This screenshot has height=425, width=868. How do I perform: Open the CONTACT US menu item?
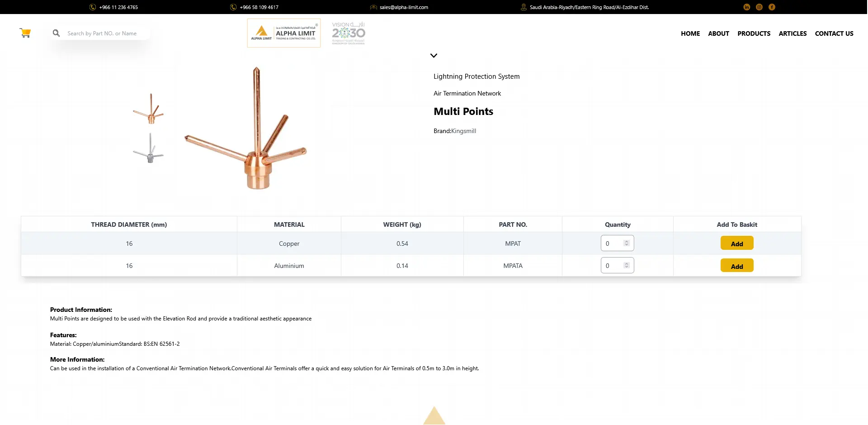[834, 33]
